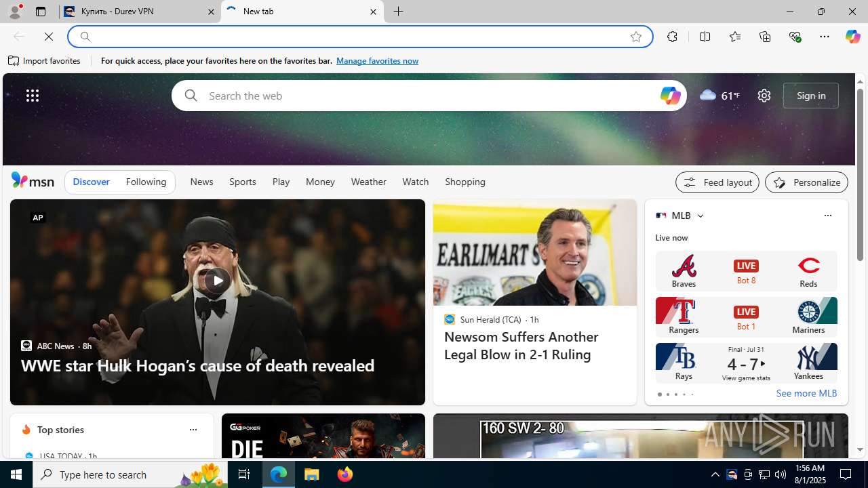This screenshot has height=488, width=868.
Task: Open the Top stories heading
Action: tap(60, 430)
